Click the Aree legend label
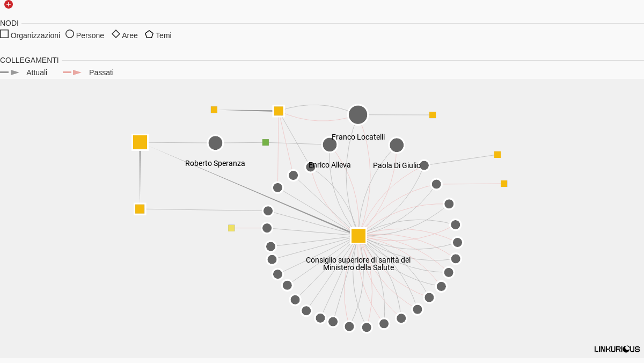Image resolution: width=644 pixels, height=363 pixels. 130,35
